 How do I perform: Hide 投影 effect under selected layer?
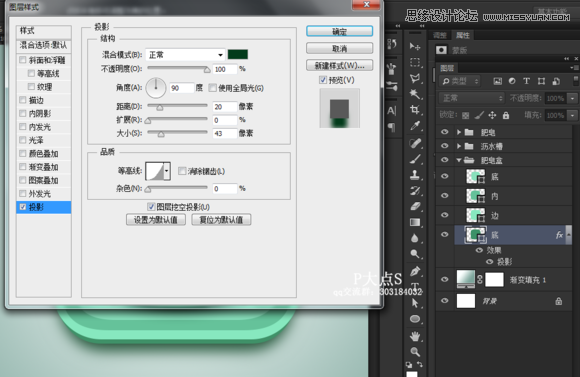(x=489, y=262)
